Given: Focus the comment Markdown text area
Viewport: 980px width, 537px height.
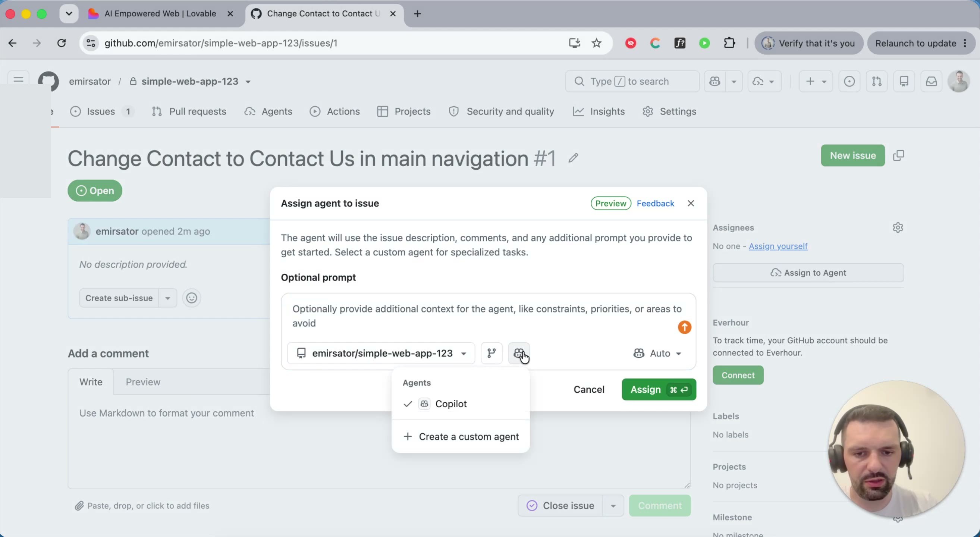Looking at the screenshot, I should [379, 442].
